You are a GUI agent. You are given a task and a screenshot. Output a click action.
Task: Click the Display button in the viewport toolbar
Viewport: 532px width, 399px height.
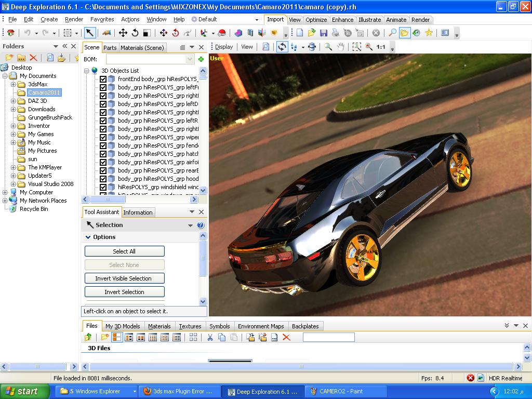point(224,47)
